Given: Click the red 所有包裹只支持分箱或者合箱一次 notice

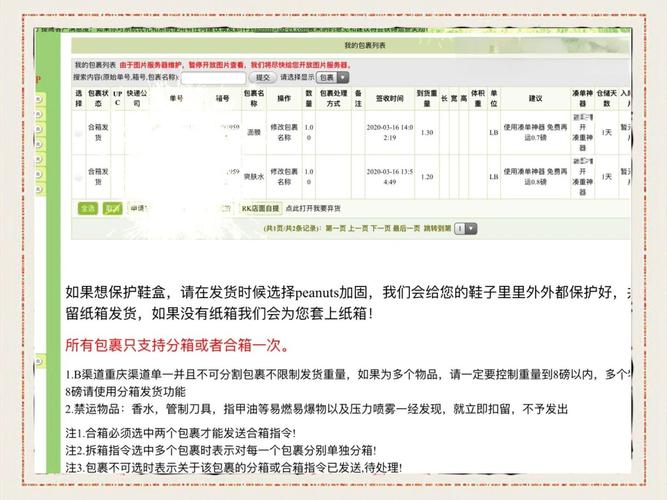Looking at the screenshot, I should (177, 345).
